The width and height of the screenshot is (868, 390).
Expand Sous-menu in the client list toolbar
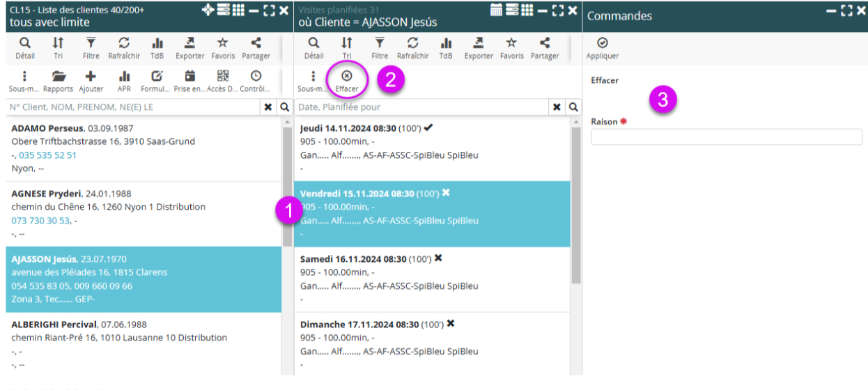click(x=24, y=81)
